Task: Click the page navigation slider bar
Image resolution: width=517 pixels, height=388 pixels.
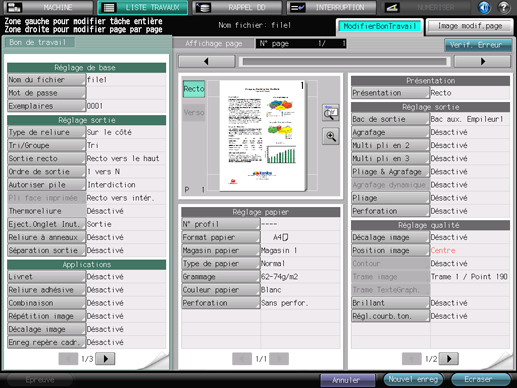Action: [344, 62]
